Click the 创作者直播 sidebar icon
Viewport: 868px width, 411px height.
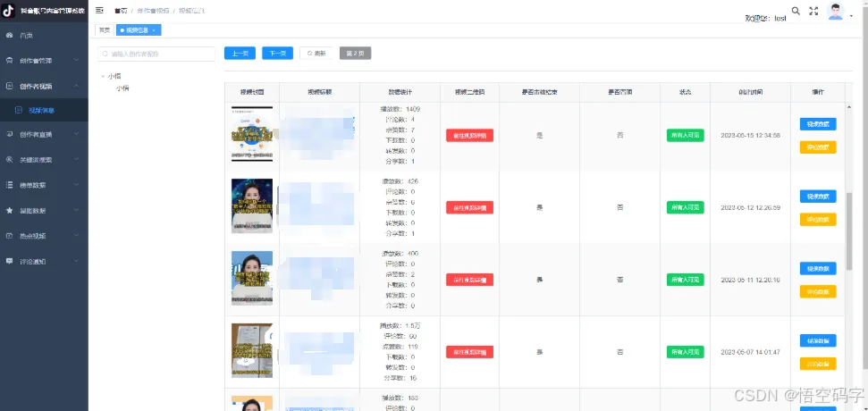pos(9,134)
